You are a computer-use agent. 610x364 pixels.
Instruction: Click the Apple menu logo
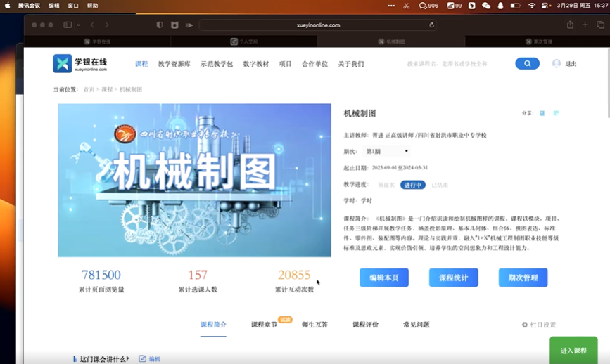[7, 6]
